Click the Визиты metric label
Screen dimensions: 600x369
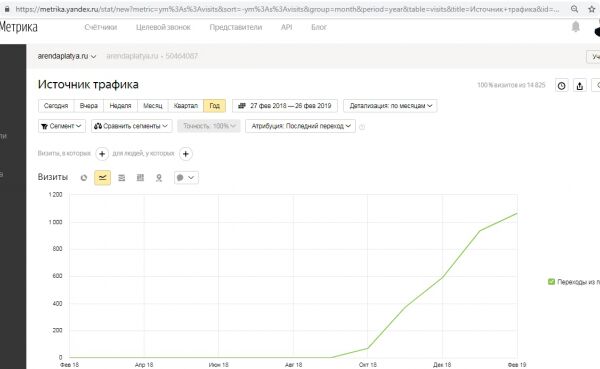(53, 177)
